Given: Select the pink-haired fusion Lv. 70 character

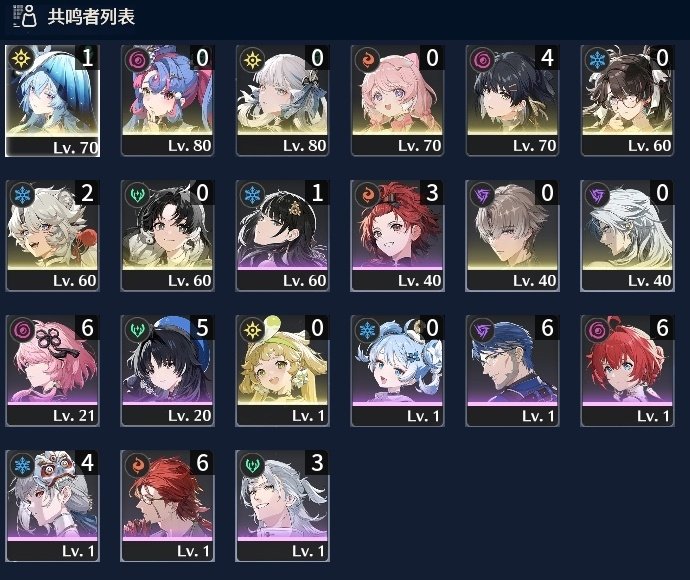Looking at the screenshot, I should [397, 101].
